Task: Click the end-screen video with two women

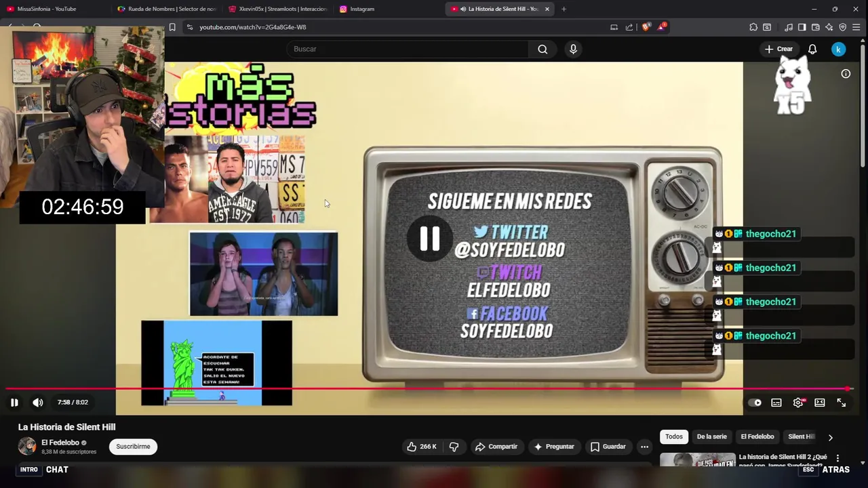Action: click(x=264, y=274)
